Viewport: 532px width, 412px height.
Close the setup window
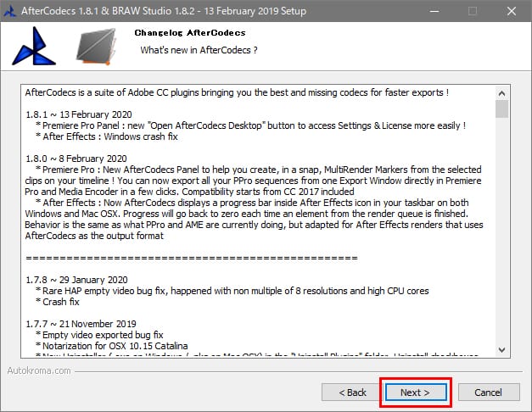[x=512, y=11]
